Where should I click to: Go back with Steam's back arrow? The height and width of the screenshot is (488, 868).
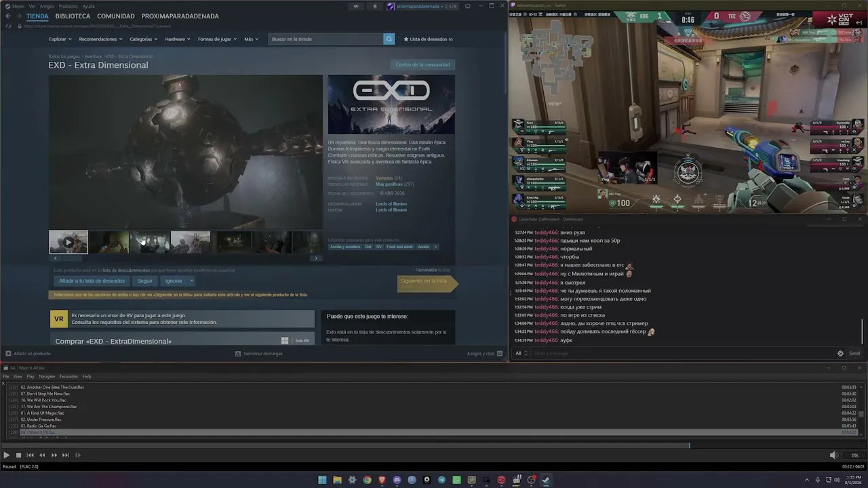8,16
